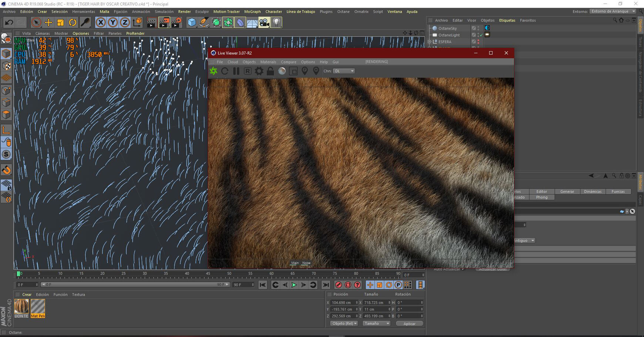Screen dimensions: 644x337
Task: Open the MoGraph menu
Action: tap(252, 11)
